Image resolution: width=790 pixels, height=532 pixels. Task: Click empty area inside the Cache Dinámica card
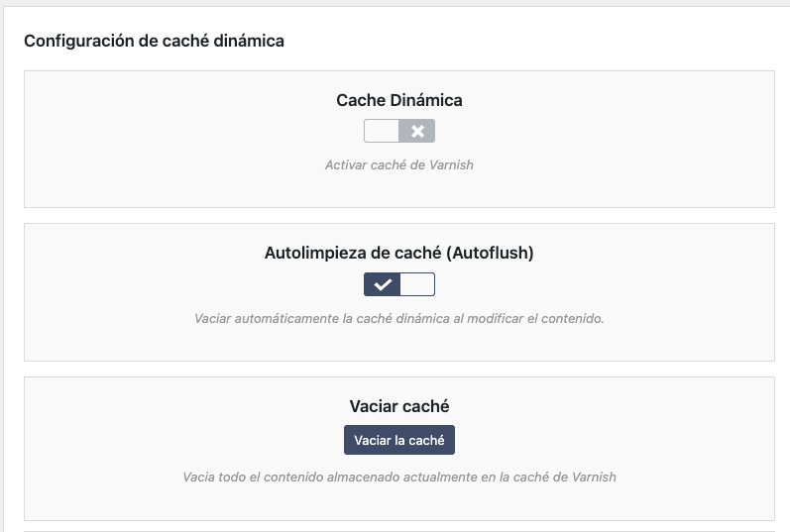click(151, 141)
